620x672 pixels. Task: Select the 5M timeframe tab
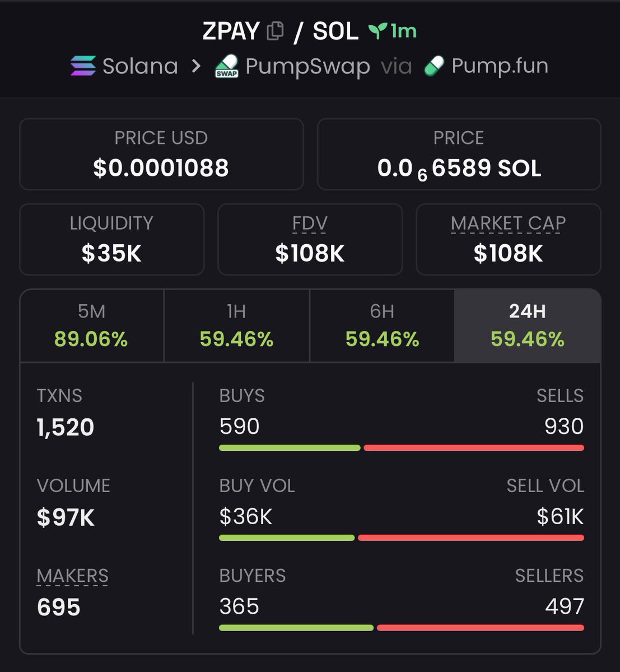tap(91, 325)
